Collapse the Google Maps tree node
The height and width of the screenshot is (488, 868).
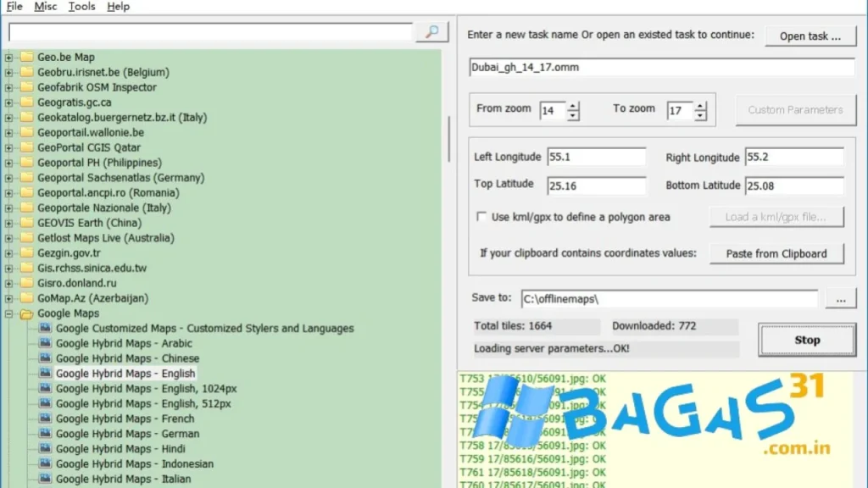click(9, 313)
